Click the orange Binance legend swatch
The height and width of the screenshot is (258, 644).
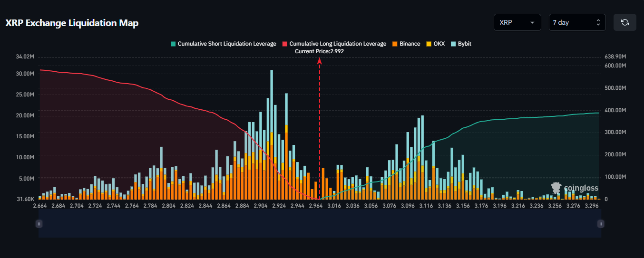(x=395, y=44)
